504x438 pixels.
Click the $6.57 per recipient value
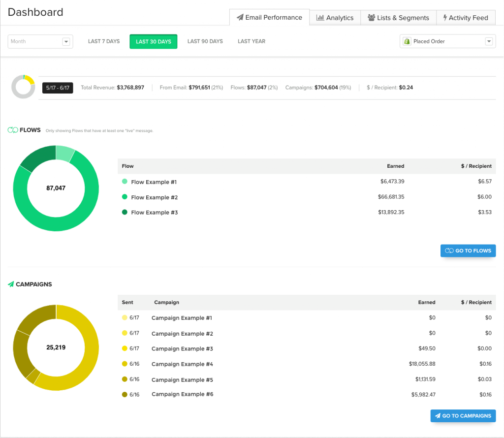click(485, 181)
